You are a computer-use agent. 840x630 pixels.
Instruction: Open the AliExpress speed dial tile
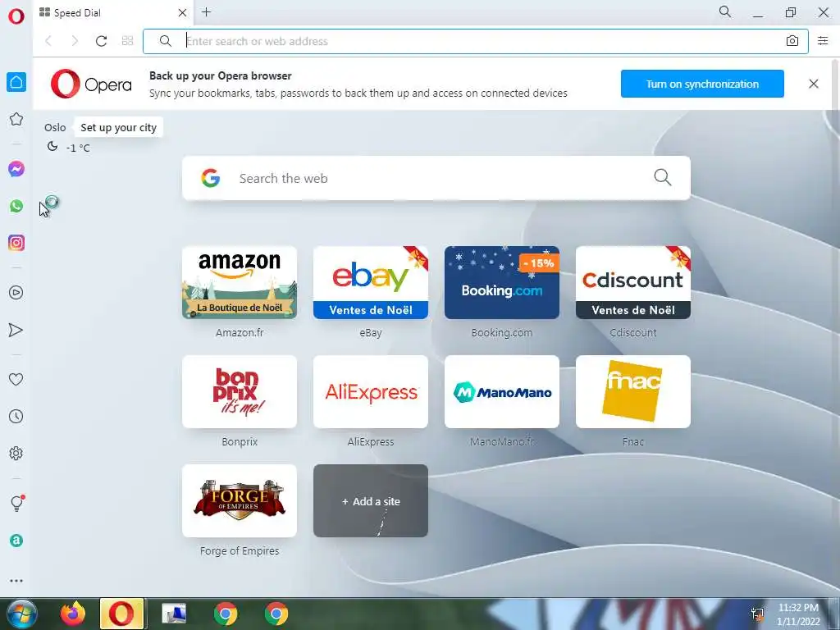click(371, 391)
